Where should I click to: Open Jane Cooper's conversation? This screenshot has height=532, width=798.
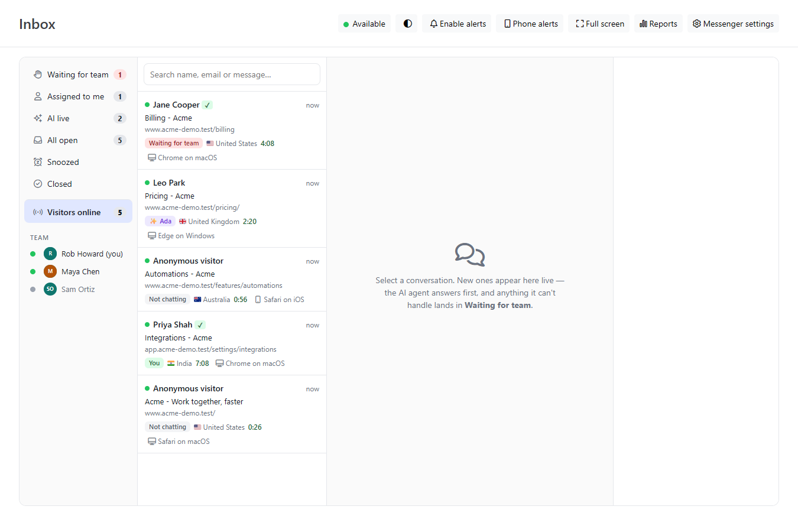tap(232, 131)
